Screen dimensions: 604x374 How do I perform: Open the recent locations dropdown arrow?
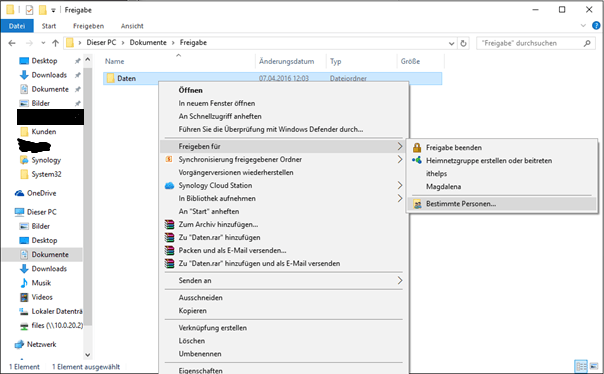tap(43, 43)
